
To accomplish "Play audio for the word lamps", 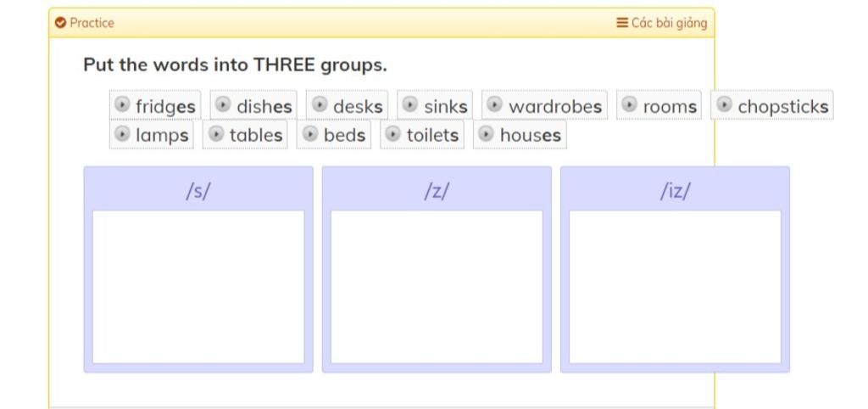I will click(x=121, y=133).
